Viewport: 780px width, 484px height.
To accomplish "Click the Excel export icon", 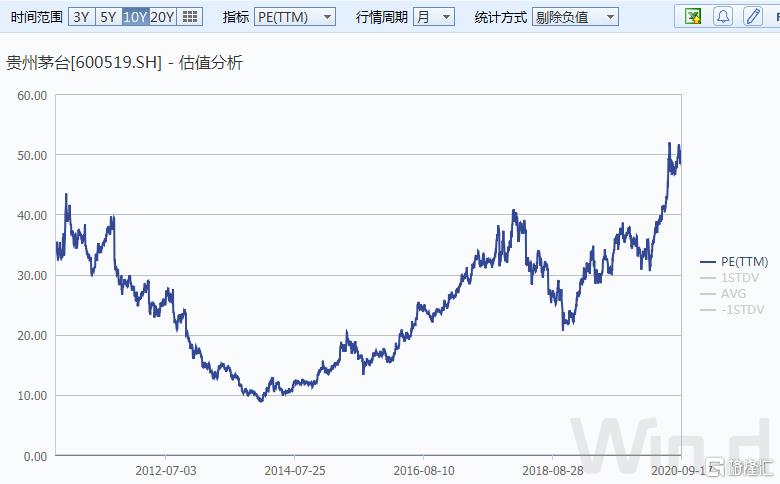I will 692,17.
